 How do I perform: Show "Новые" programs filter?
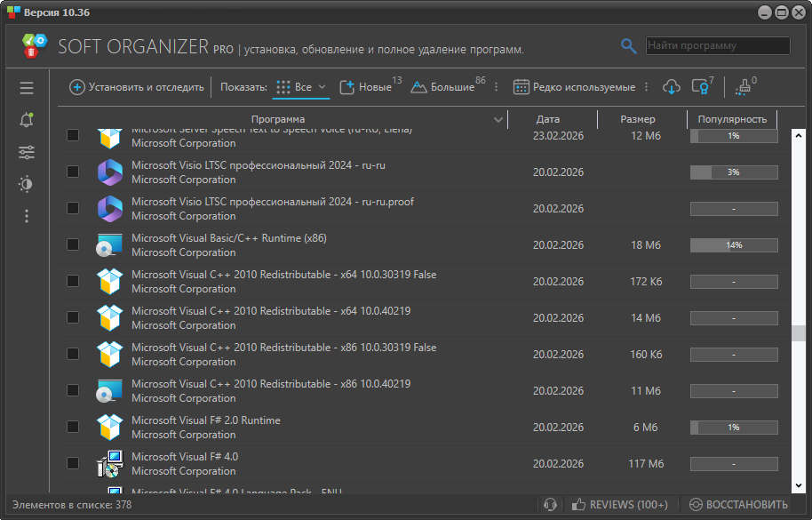pyautogui.click(x=367, y=87)
